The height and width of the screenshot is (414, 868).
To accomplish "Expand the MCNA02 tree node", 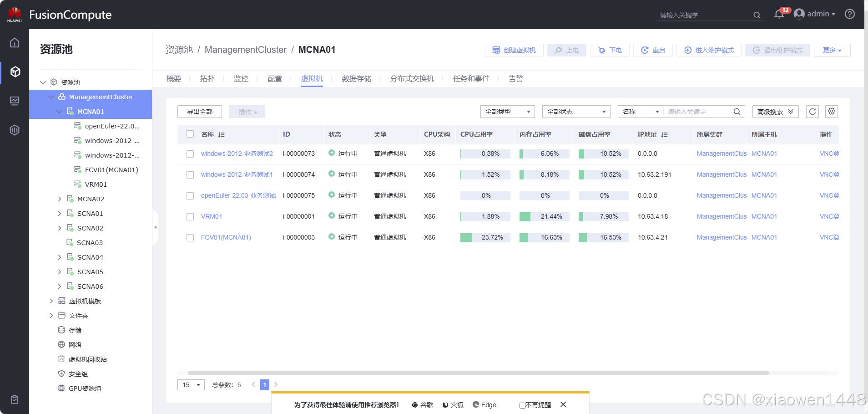I will point(60,199).
